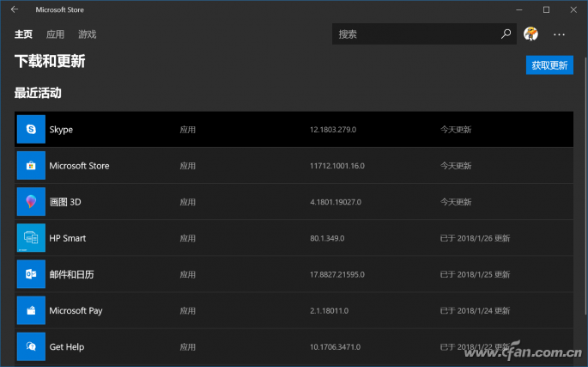Click 今天更新 status in Skype row
588x367 pixels.
456,130
